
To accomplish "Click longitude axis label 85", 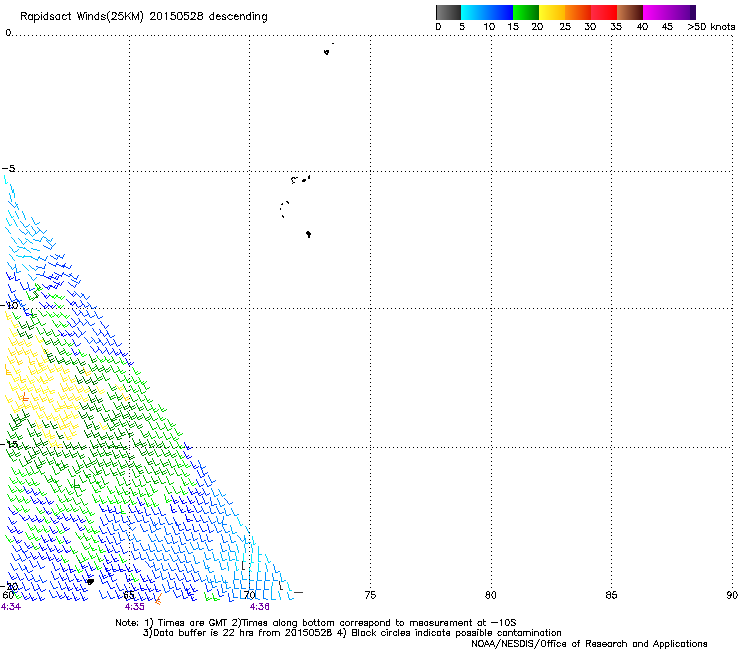I will [611, 595].
